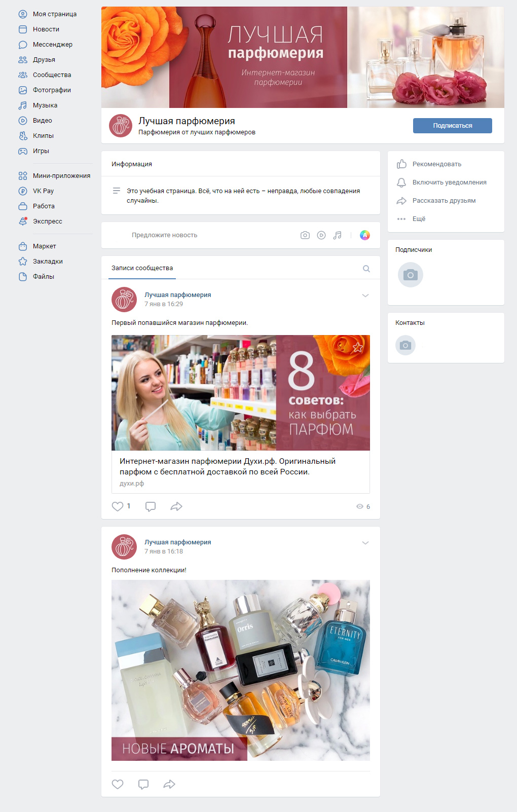The width and height of the screenshot is (517, 812).
Task: Open the Ещё more actions menu
Action: click(411, 219)
